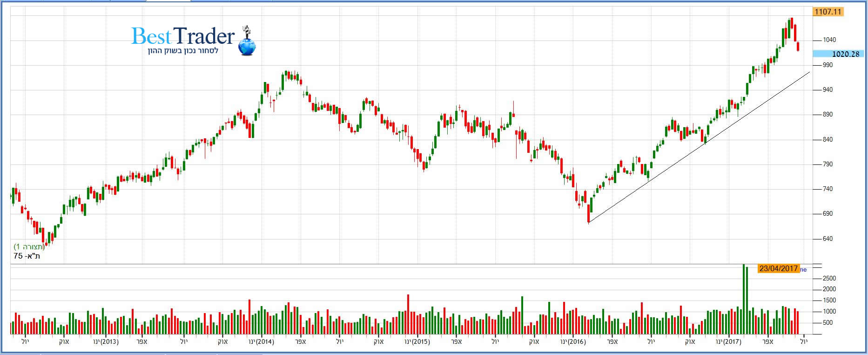
Task: Click the globe icon beside BestTrader logo
Action: [x=247, y=46]
